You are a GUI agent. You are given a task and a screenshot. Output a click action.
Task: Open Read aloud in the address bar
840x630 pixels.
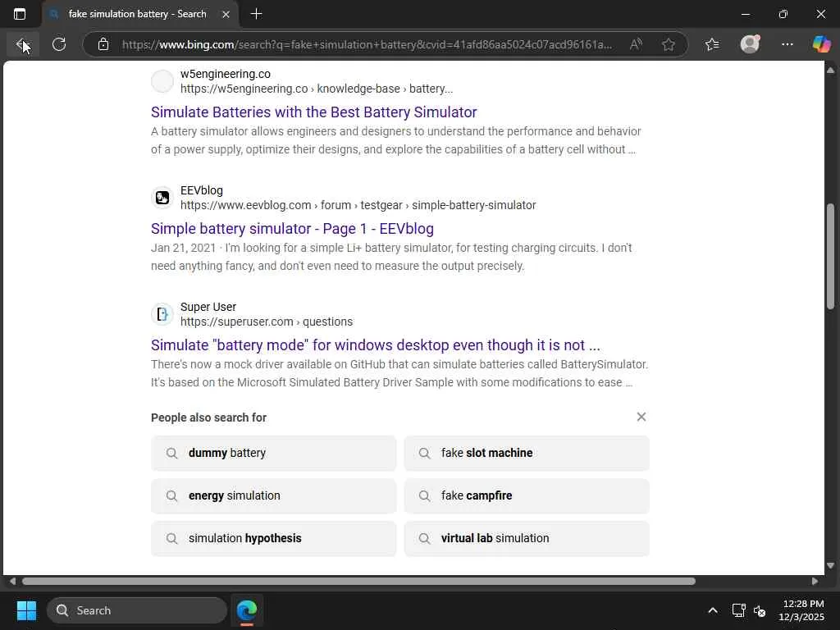pyautogui.click(x=636, y=44)
